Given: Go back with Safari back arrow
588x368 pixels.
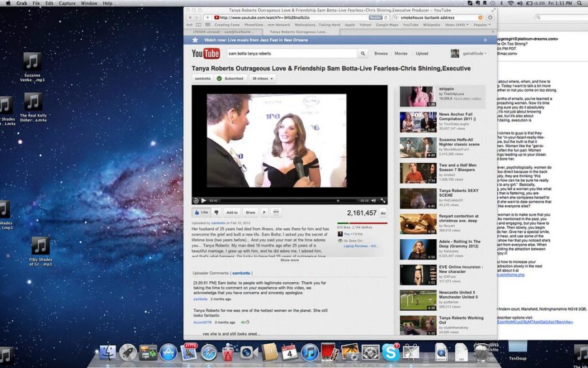Looking at the screenshot, I should [190, 18].
